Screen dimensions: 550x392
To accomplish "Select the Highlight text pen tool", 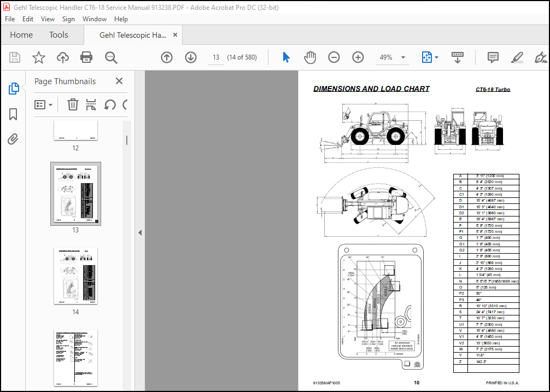I will 517,57.
